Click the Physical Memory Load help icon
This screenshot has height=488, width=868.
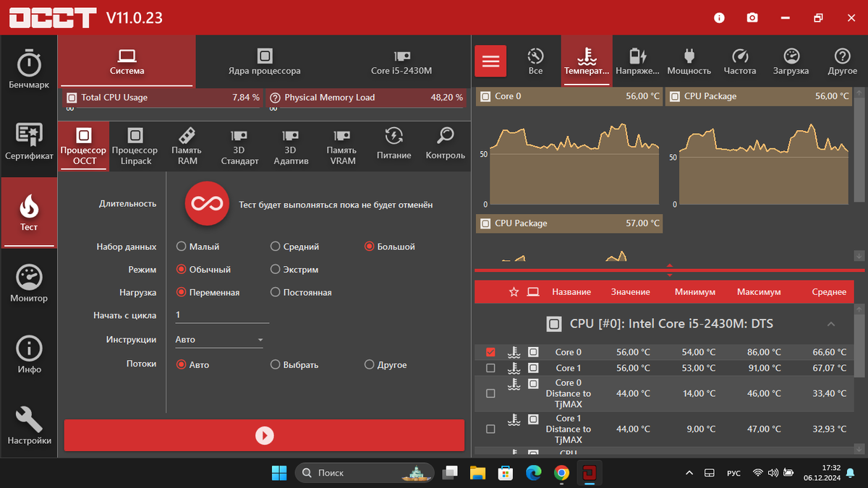coord(275,98)
